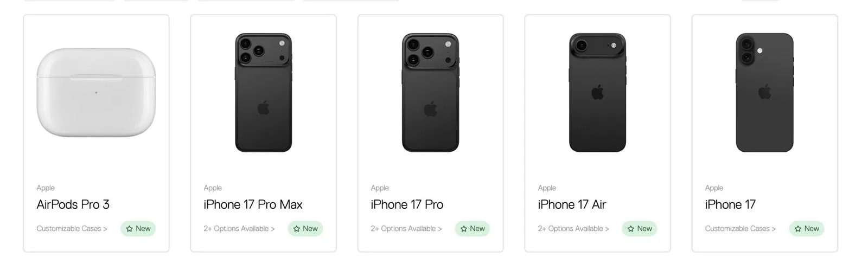The width and height of the screenshot is (868, 264).
Task: Click the star New badge on iPhone 17
Action: tap(807, 229)
